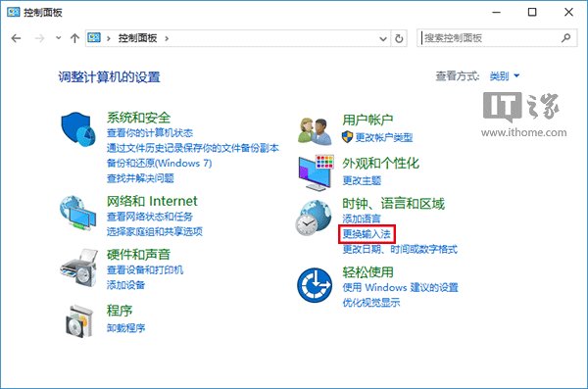Click the back arrow navigation button
The image size is (588, 389).
point(16,38)
